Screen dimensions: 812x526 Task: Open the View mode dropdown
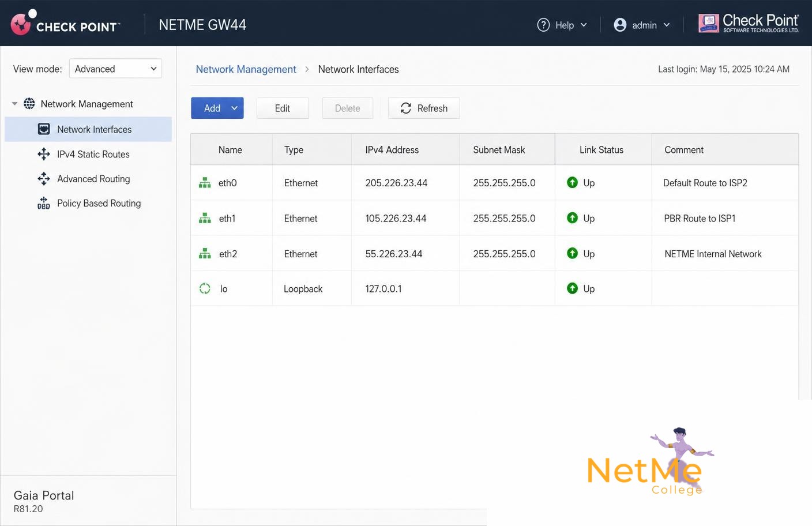pyautogui.click(x=115, y=69)
